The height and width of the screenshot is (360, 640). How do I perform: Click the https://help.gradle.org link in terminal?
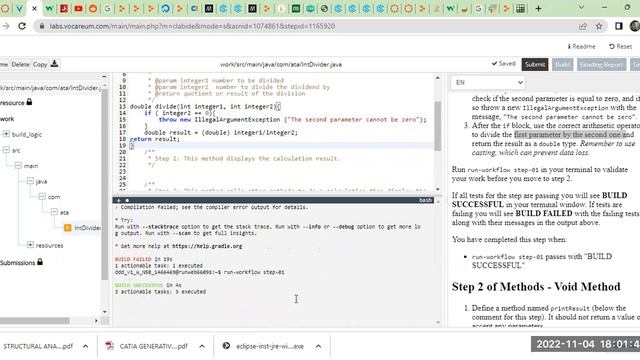pos(207,246)
